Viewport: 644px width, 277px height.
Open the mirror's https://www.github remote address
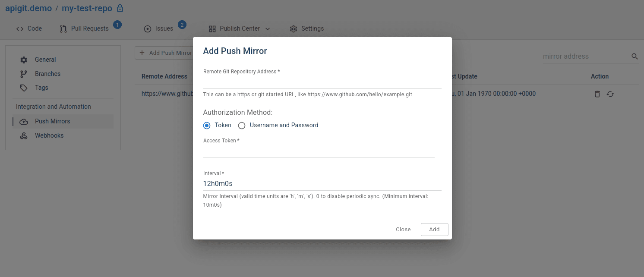click(x=167, y=94)
